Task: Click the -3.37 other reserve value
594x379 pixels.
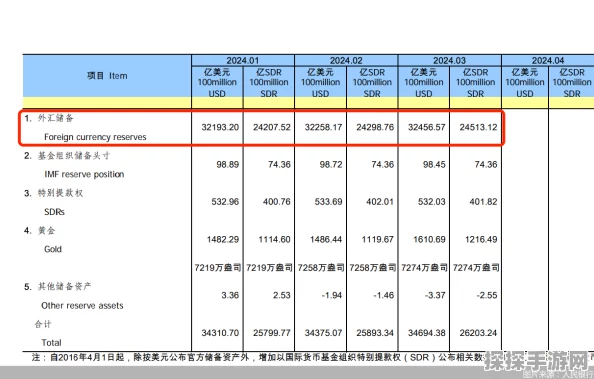Action: pos(435,295)
